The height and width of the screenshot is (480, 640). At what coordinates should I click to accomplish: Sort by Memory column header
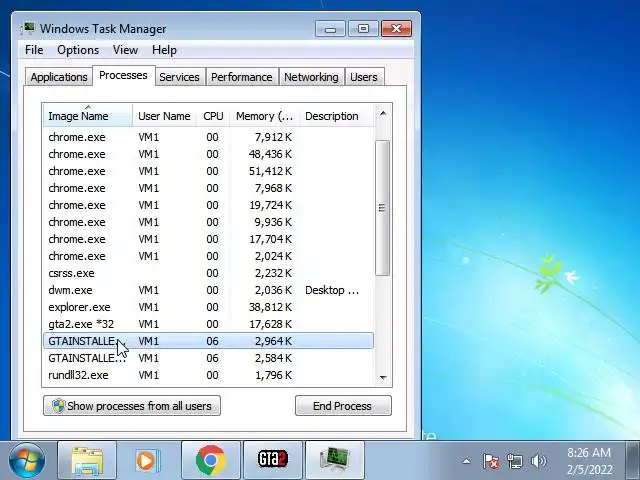[264, 116]
